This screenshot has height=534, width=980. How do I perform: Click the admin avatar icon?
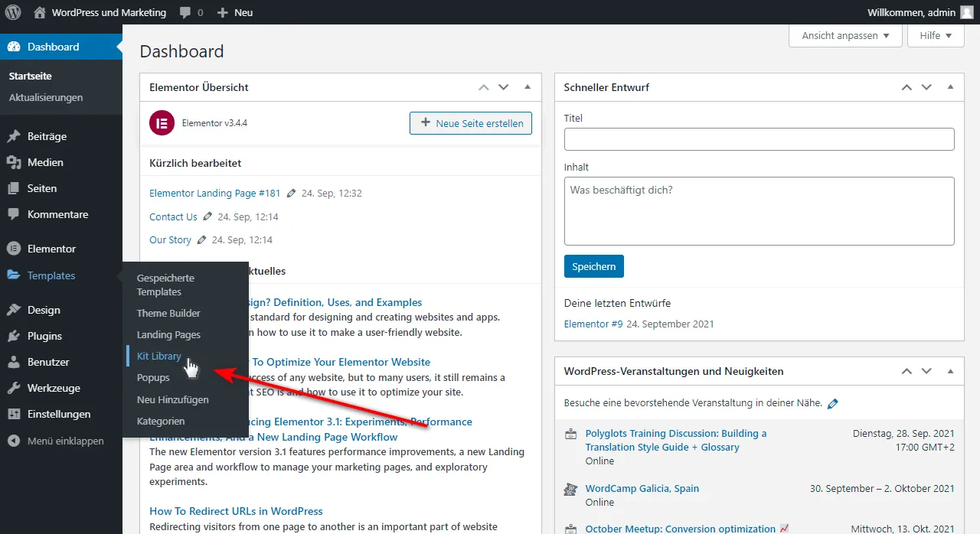(967, 12)
